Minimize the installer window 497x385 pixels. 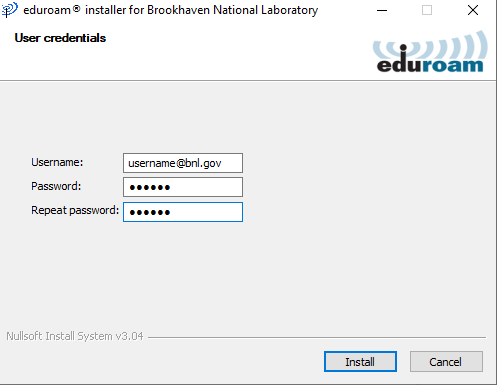click(382, 10)
